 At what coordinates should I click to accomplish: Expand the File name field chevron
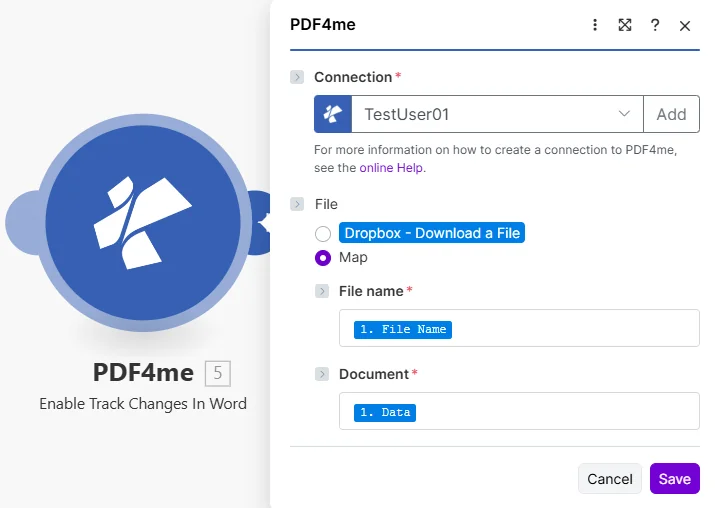tap(322, 291)
